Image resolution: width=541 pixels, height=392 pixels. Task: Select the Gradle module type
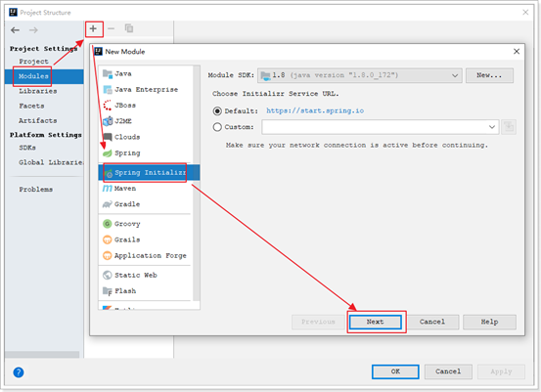121,204
